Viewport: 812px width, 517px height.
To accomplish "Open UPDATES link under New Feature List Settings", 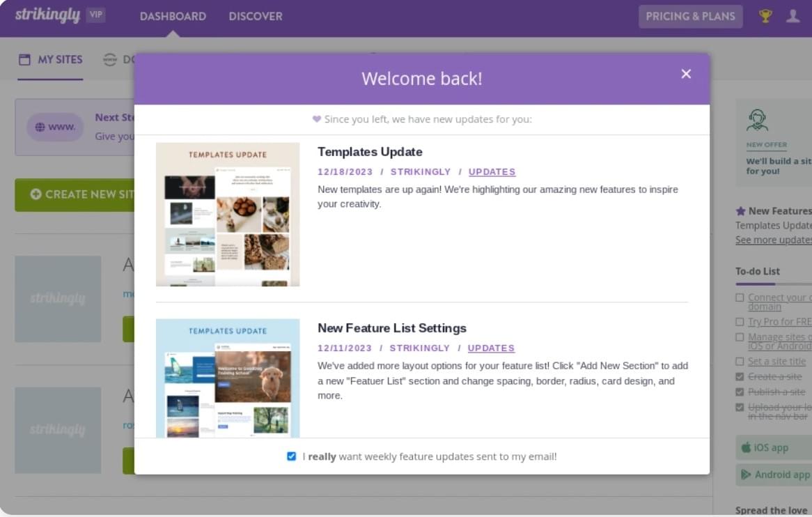I will tap(491, 348).
